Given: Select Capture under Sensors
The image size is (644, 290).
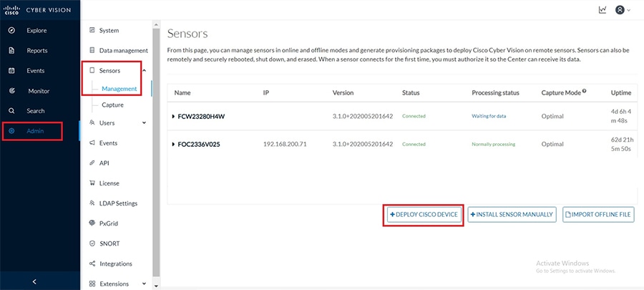Looking at the screenshot, I should point(112,105).
